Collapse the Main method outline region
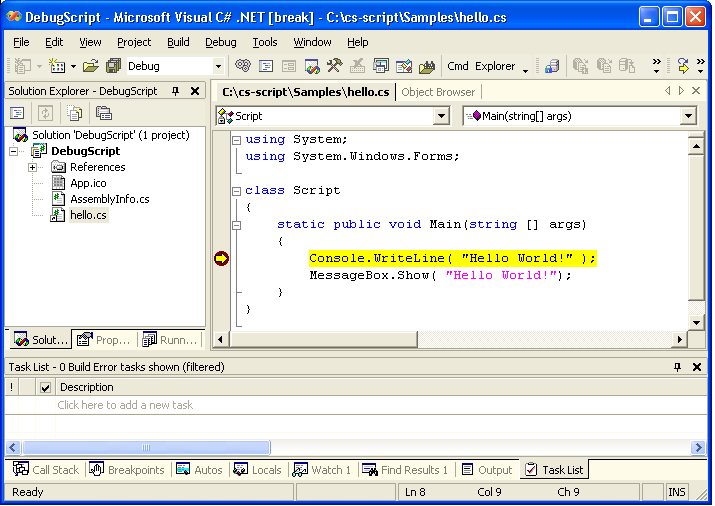This screenshot has height=506, width=715. pos(236,225)
